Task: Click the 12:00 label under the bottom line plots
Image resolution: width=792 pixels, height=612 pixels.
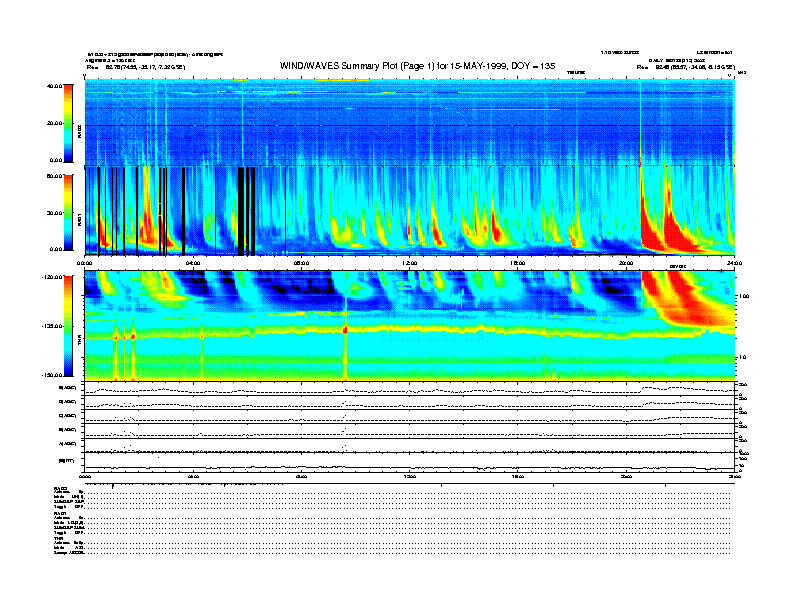Action: point(410,476)
